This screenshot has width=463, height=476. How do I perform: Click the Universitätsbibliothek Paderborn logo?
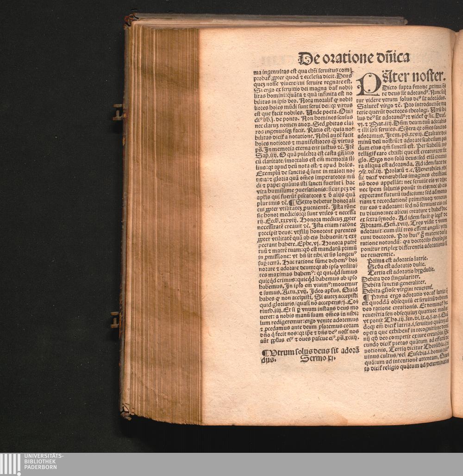31,464
